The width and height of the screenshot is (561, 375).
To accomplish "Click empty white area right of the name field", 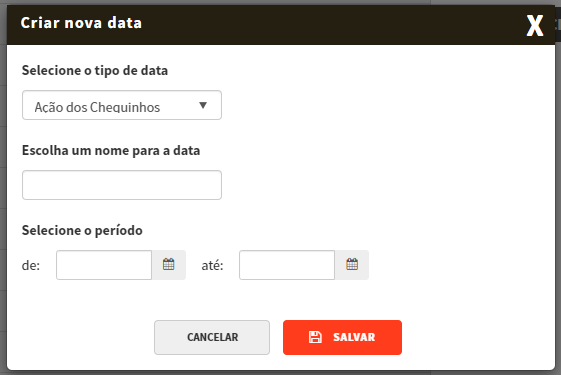I will [376, 185].
